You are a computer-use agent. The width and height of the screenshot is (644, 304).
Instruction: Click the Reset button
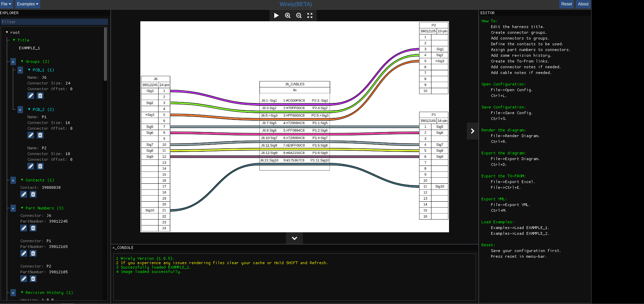(x=566, y=4)
